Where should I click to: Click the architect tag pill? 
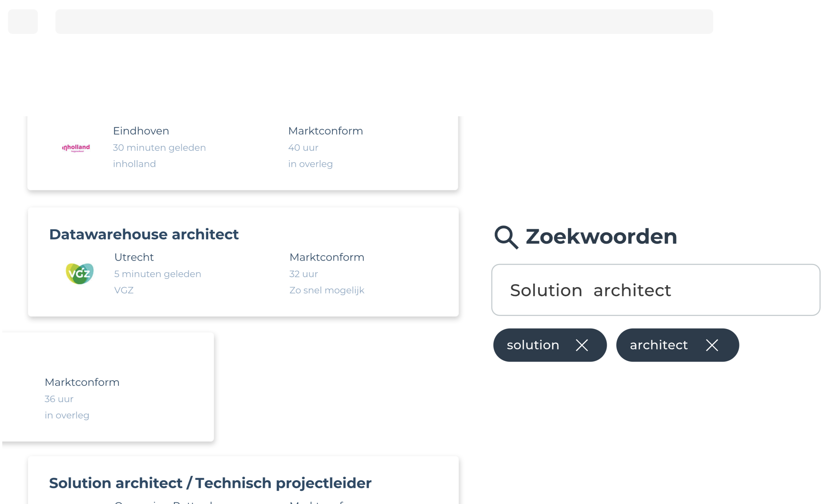[x=677, y=345]
